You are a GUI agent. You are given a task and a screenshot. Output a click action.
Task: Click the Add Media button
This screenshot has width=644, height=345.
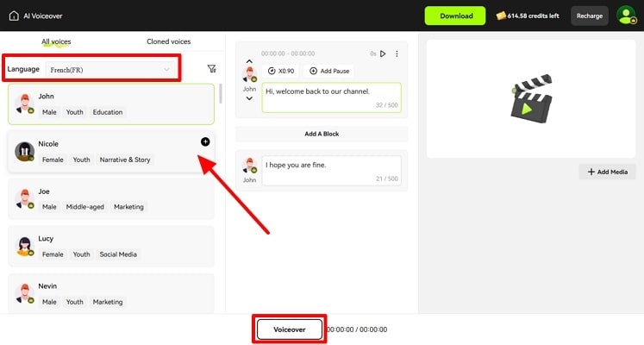[608, 172]
